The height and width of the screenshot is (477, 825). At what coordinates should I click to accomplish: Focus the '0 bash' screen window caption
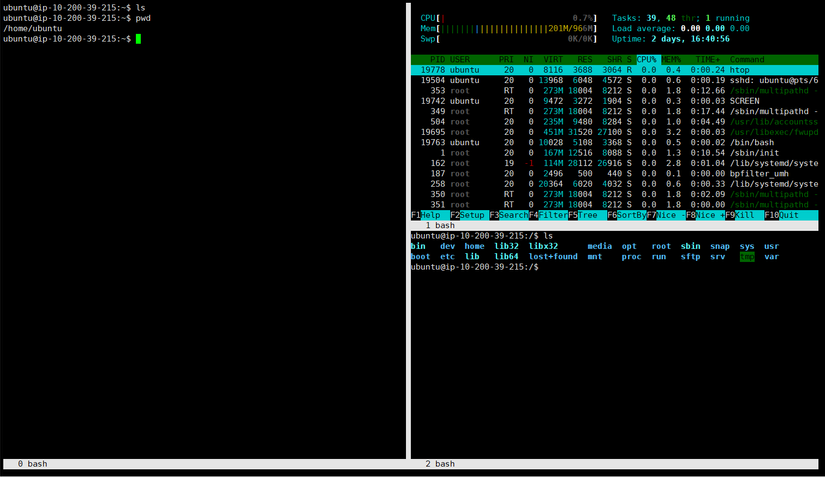point(32,464)
